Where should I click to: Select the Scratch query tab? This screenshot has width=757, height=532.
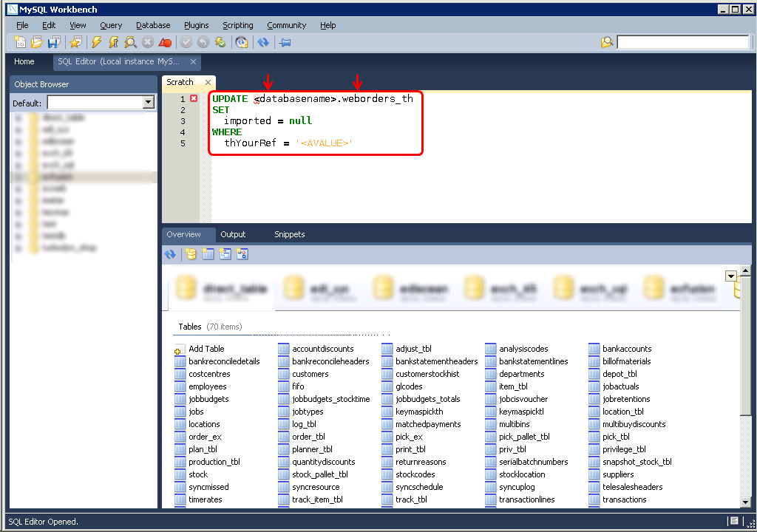click(180, 82)
